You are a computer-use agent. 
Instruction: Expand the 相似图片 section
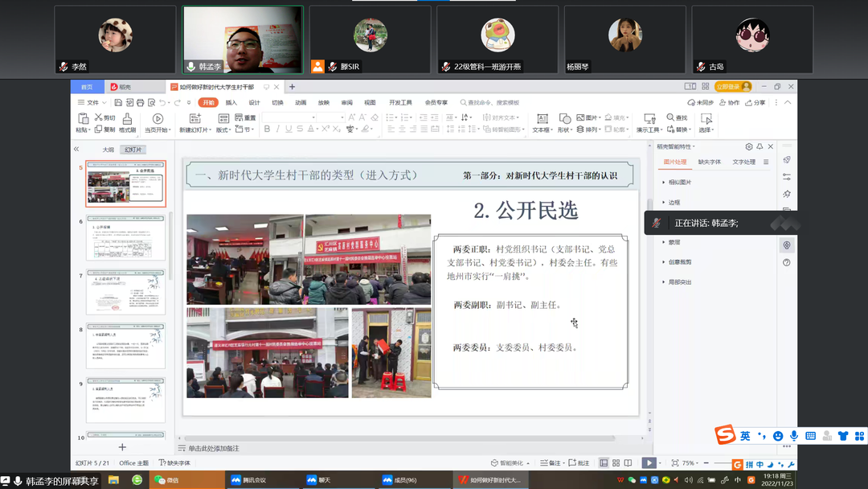pyautogui.click(x=679, y=183)
